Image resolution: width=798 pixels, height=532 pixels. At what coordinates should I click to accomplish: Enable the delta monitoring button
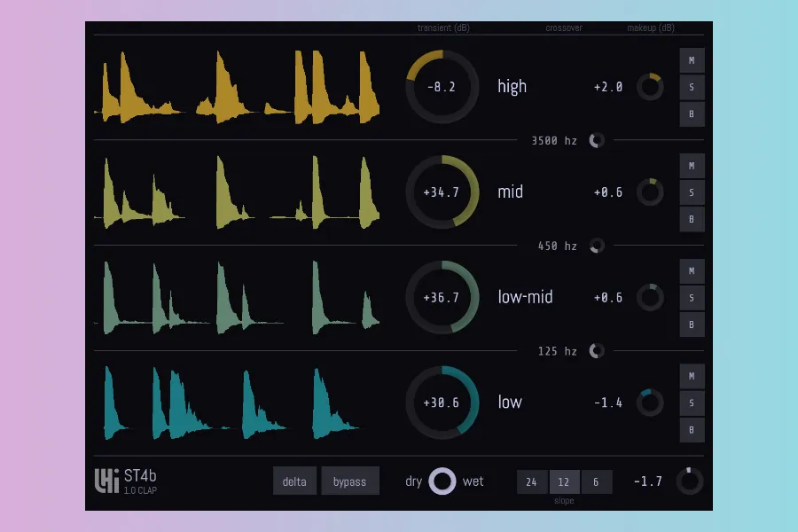[x=294, y=481]
